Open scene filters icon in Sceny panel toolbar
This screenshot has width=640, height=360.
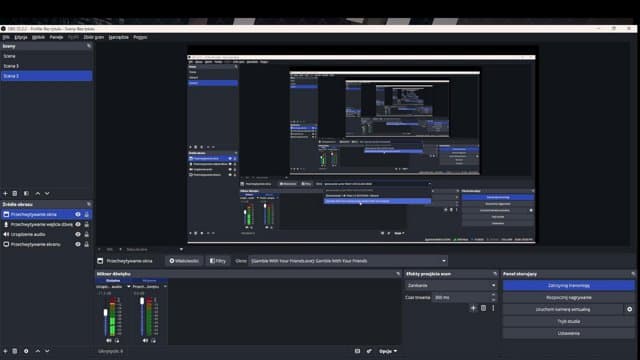(26, 193)
